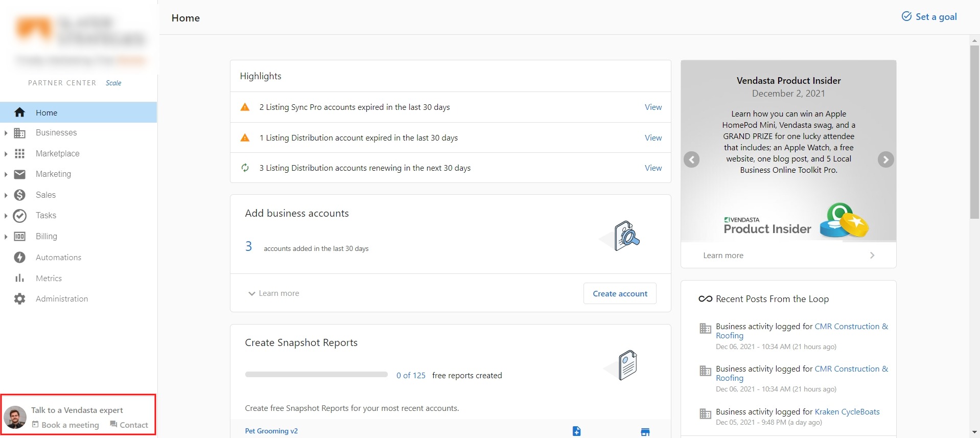The image size is (980, 438).
Task: Click the storefront icon for Pet Grooming v2
Action: click(x=645, y=432)
